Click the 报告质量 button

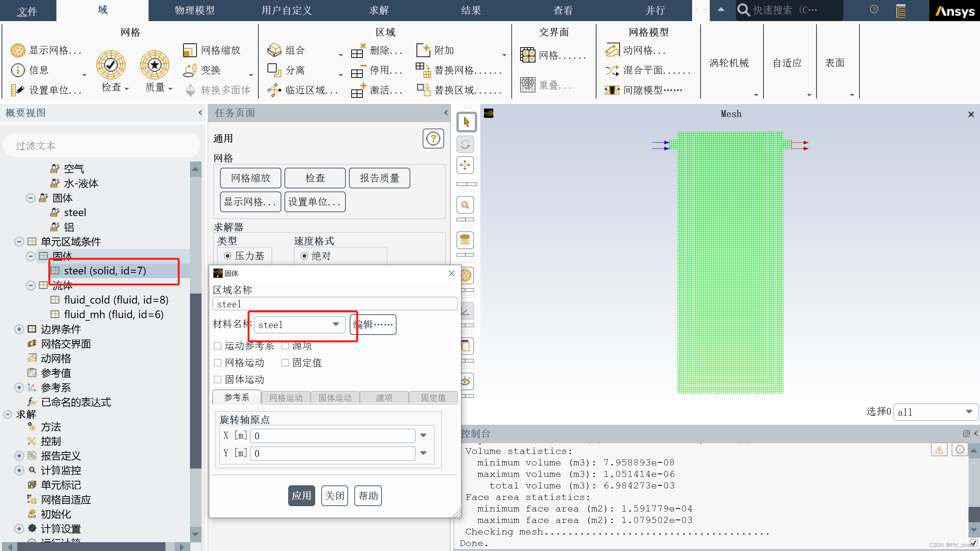point(379,178)
